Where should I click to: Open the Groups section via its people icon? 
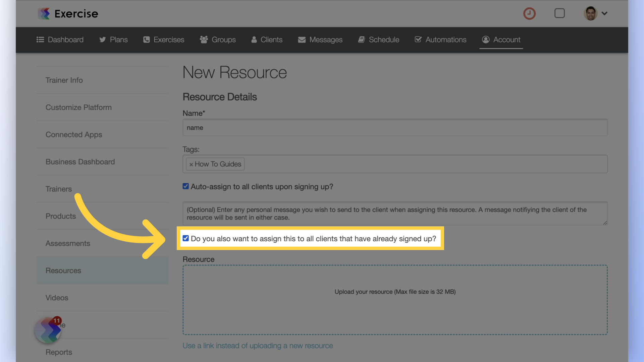204,40
